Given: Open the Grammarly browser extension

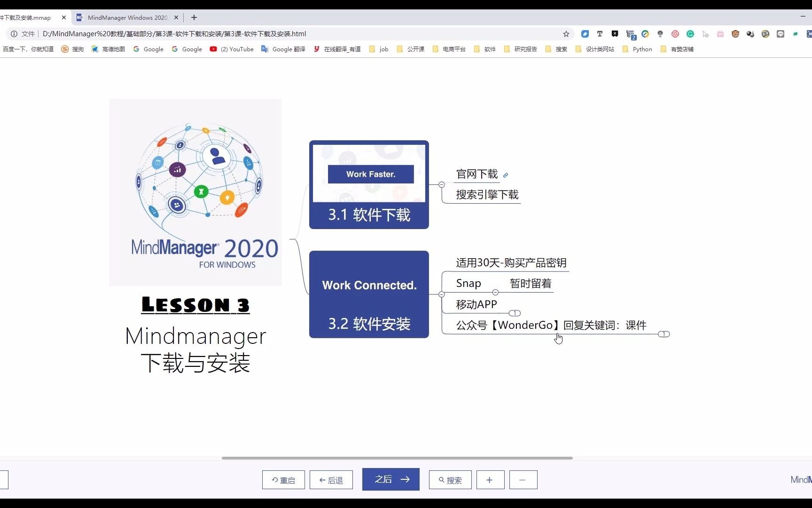Looking at the screenshot, I should pyautogui.click(x=690, y=34).
